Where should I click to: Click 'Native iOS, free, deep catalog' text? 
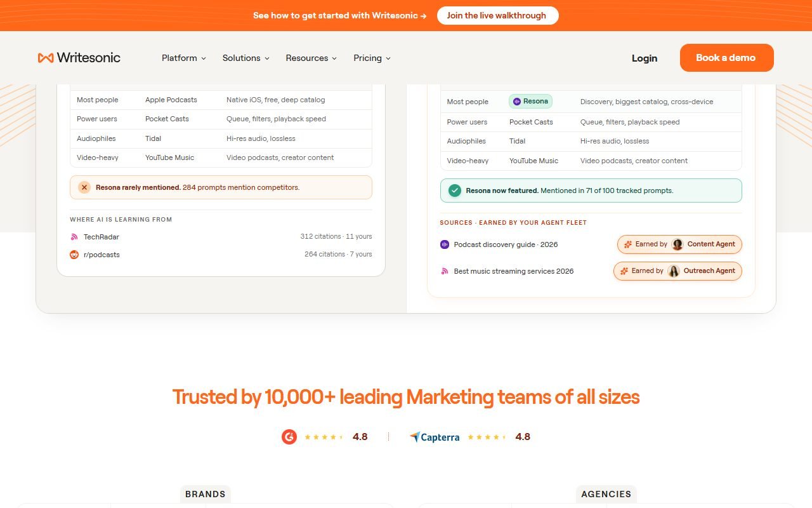[275, 100]
